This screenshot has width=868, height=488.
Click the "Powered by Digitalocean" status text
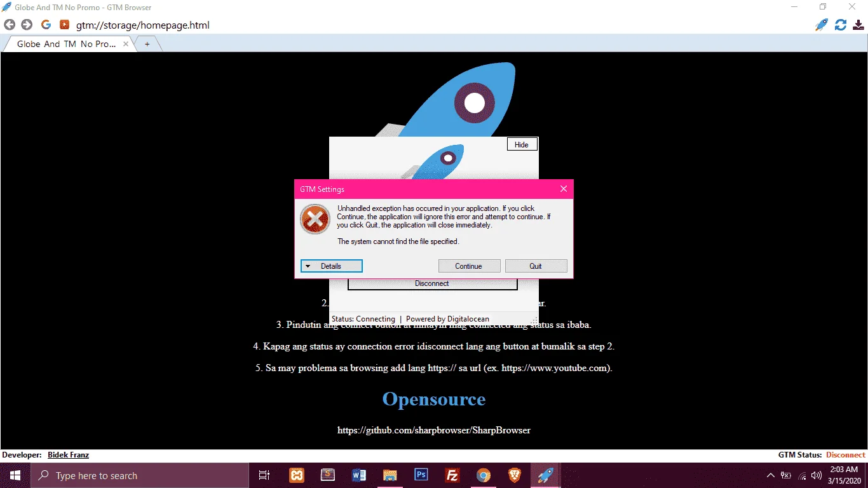pos(447,319)
